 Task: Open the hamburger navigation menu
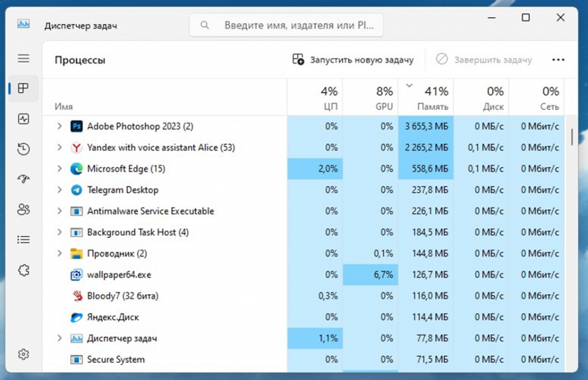pos(24,58)
